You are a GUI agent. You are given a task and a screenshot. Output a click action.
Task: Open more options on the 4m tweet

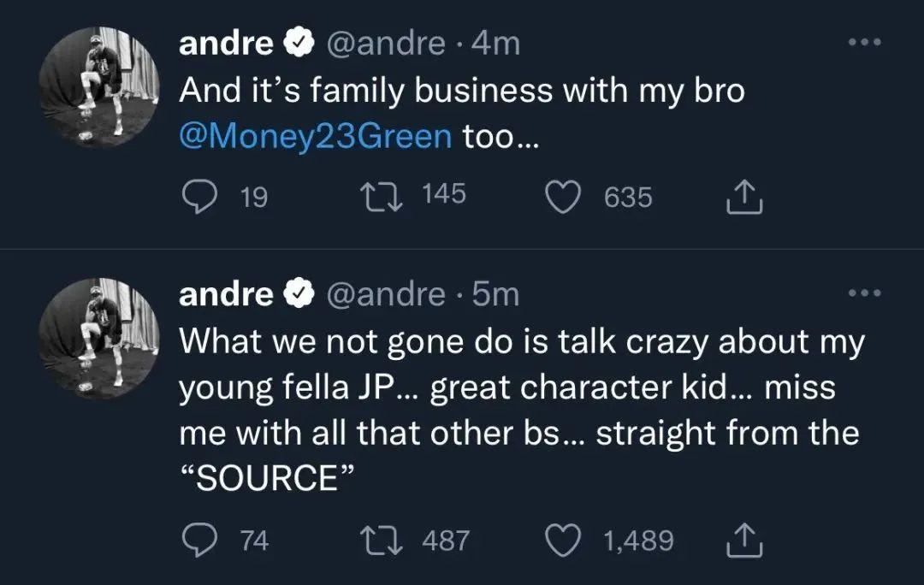coord(864,43)
